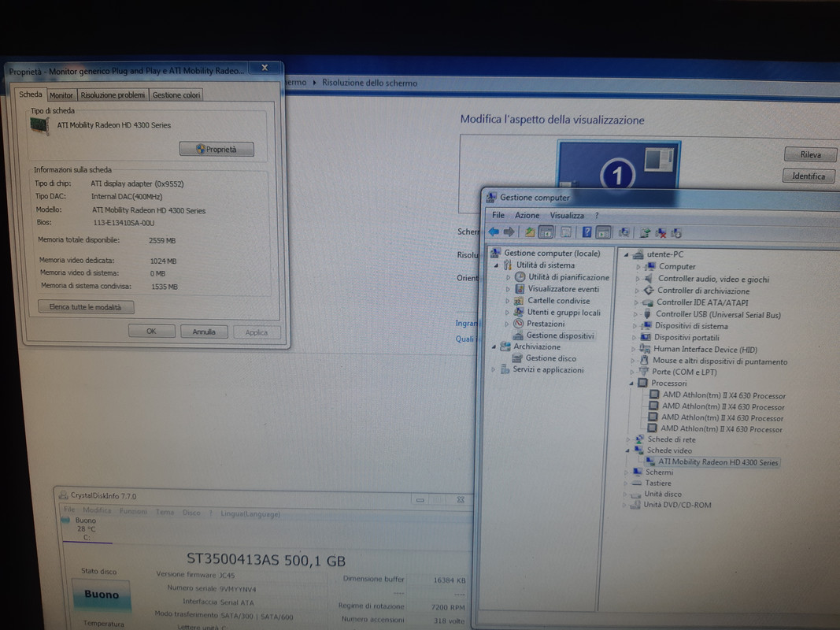840x630 pixels.
Task: Click the Cartelle condivise icon
Action: pos(519,301)
